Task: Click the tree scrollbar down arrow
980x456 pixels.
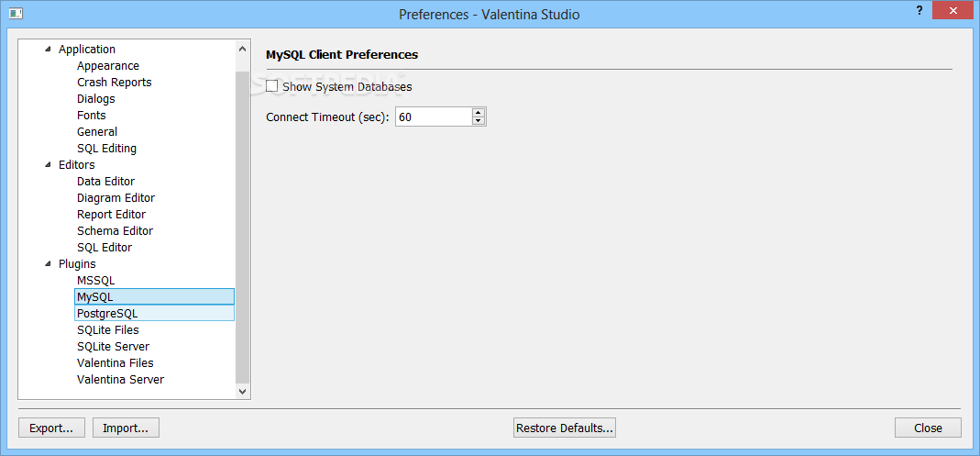Action: (x=243, y=391)
